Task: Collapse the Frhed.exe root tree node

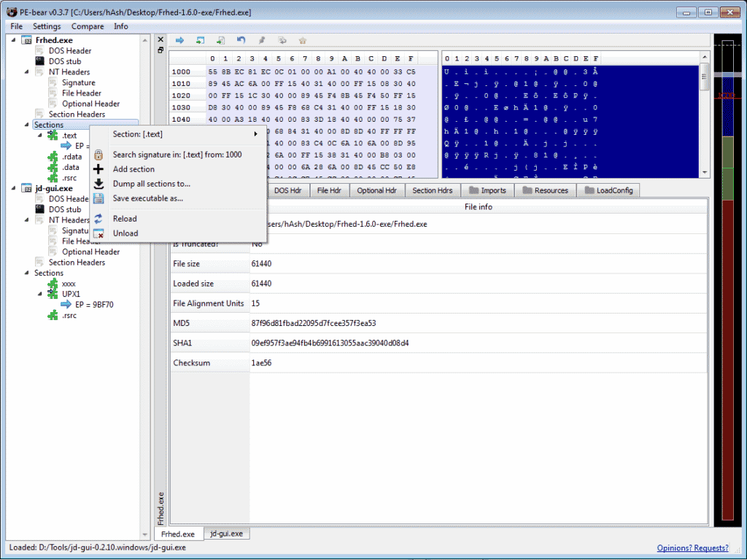Action: click(x=15, y=40)
